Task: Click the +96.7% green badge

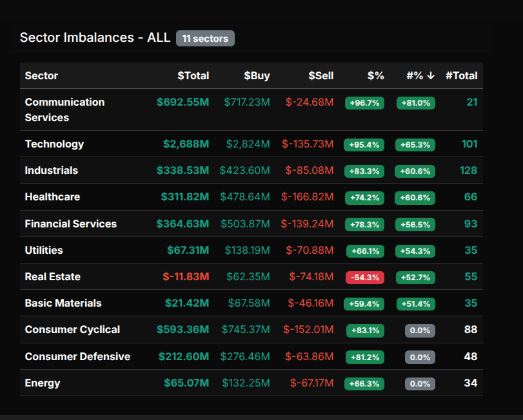Action: point(364,102)
